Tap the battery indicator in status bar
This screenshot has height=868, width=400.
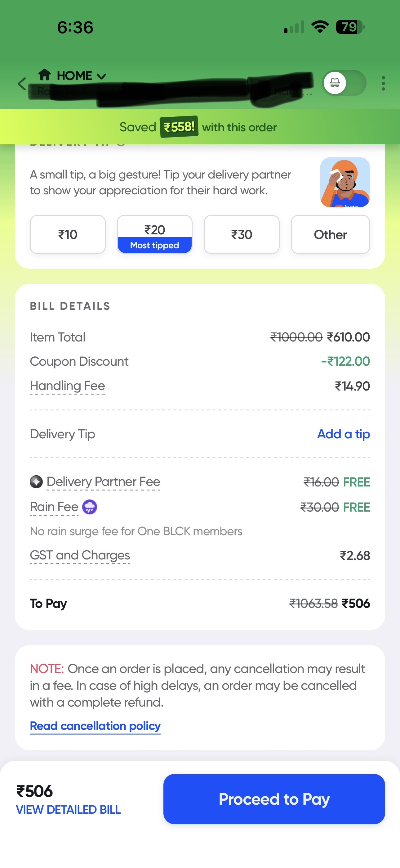(x=350, y=27)
